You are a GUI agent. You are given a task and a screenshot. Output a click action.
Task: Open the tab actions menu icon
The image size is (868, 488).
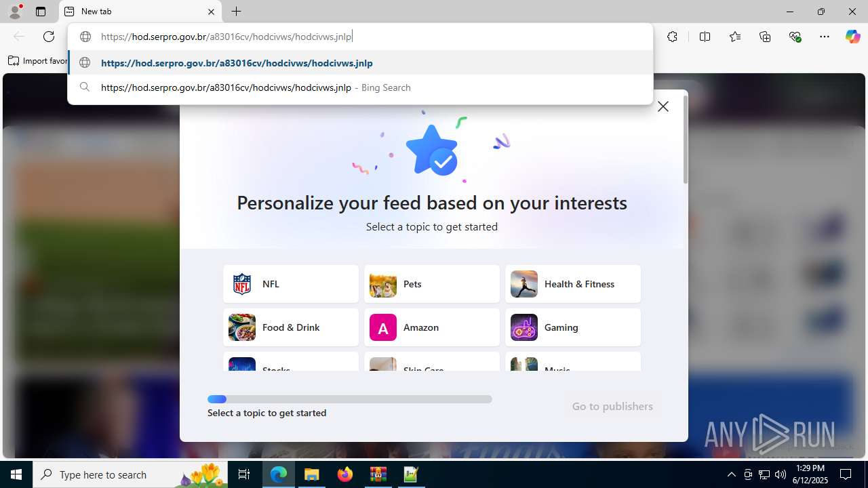(41, 12)
